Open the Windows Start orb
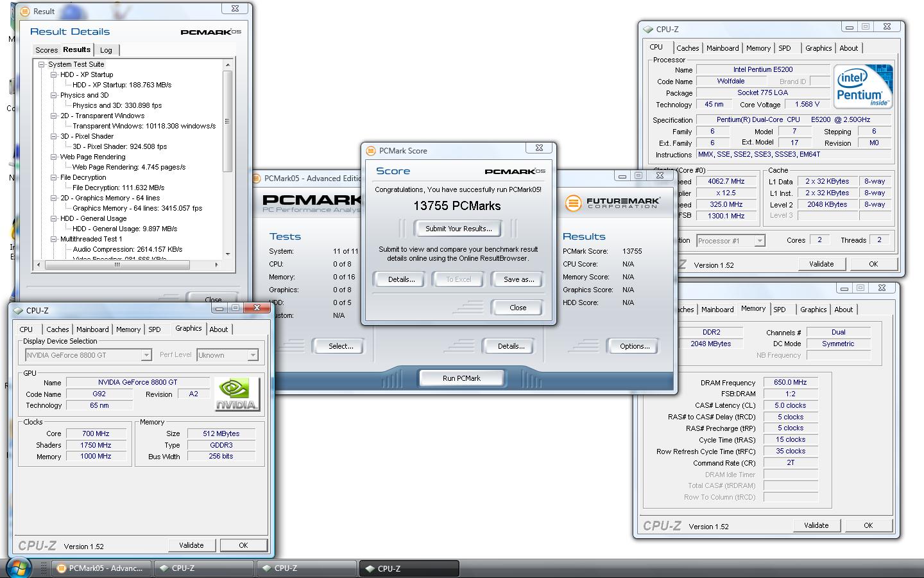The width and height of the screenshot is (924, 578). tap(19, 568)
